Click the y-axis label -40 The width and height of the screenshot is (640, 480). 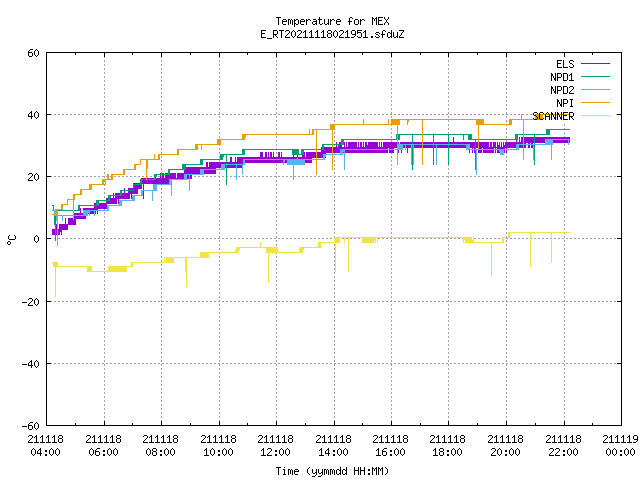click(31, 364)
